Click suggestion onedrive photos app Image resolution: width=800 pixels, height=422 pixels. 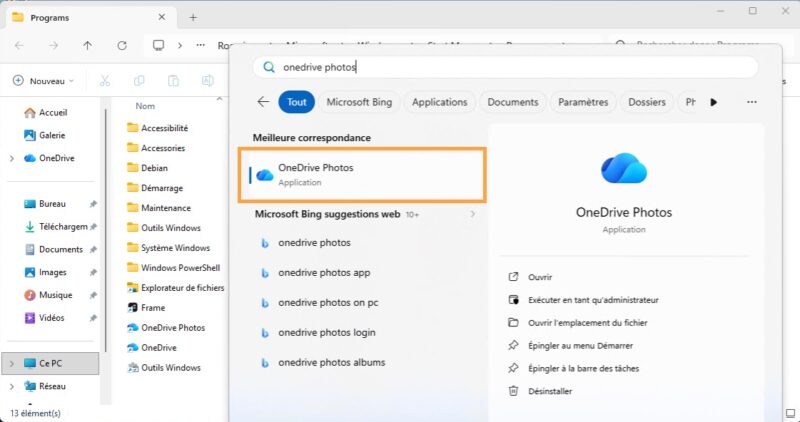pyautogui.click(x=324, y=273)
